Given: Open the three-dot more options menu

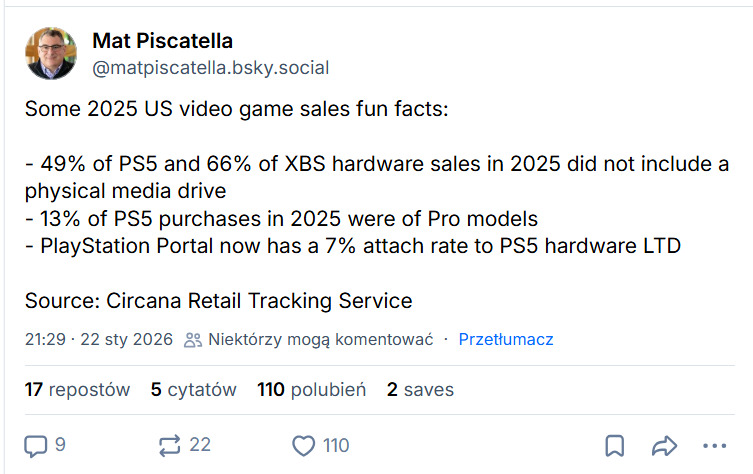Looking at the screenshot, I should pyautogui.click(x=714, y=445).
